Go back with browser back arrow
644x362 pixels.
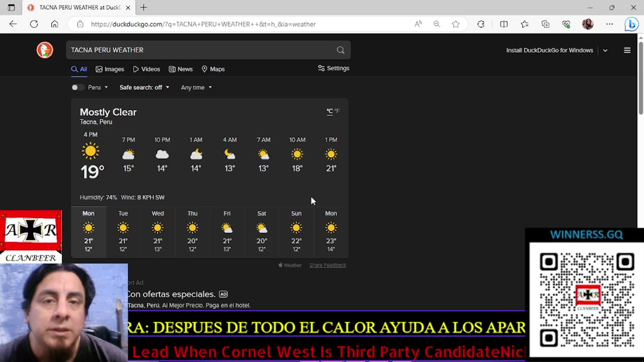click(13, 24)
